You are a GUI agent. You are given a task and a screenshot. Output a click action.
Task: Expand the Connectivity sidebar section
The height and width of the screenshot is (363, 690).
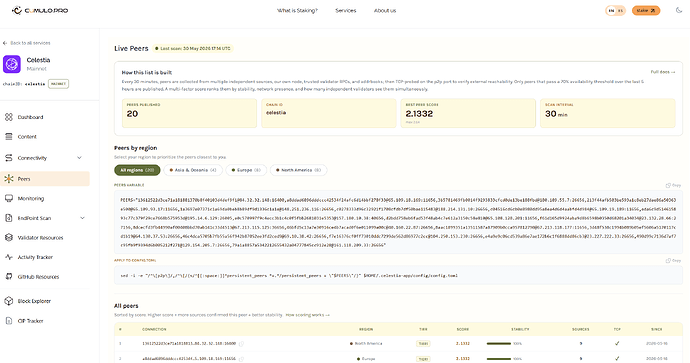(80, 158)
